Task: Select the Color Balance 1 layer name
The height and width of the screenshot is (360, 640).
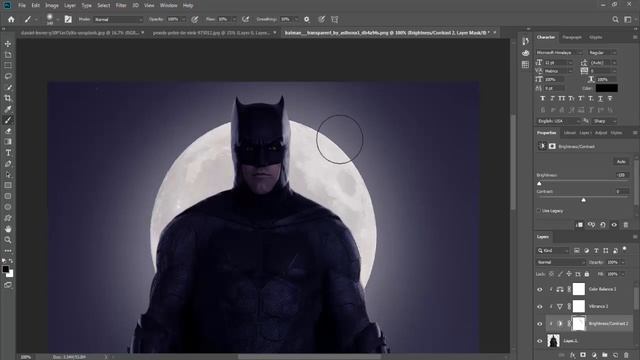Action: pos(602,289)
